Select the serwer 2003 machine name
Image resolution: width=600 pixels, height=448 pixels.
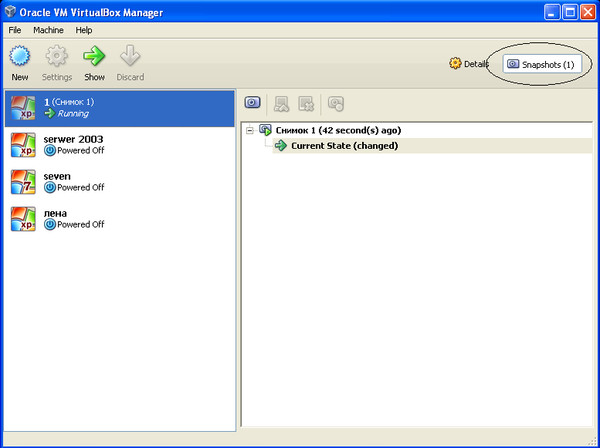(x=73, y=139)
